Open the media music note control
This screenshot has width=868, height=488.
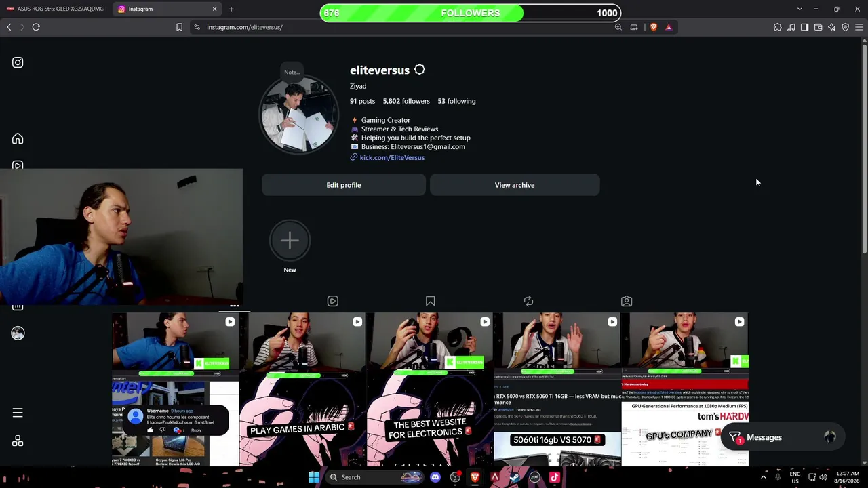pos(791,27)
